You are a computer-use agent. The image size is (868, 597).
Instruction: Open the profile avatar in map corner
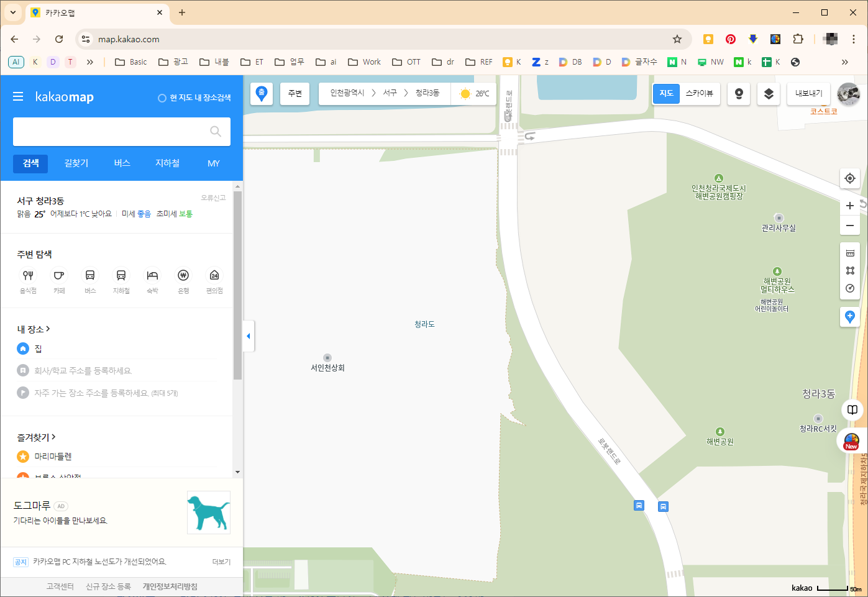click(x=849, y=94)
